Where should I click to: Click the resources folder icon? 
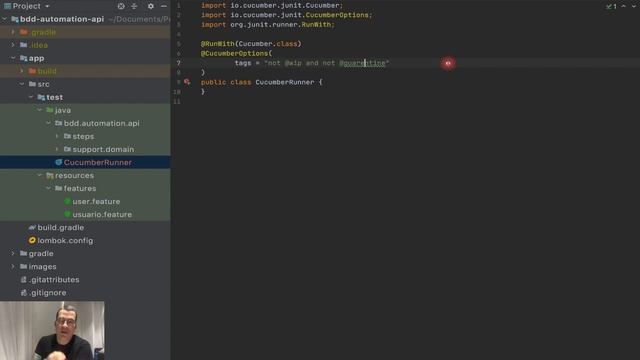50,176
